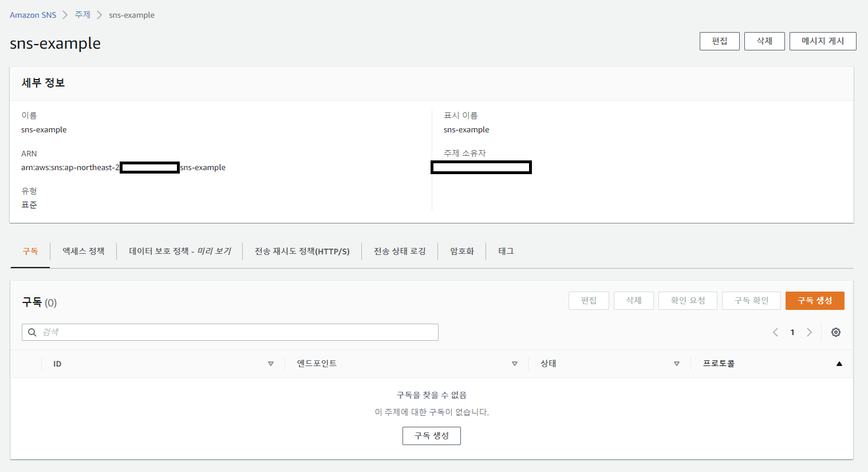Click 엔드포인트 column header
Image resolution: width=868 pixels, height=472 pixels.
(x=317, y=364)
